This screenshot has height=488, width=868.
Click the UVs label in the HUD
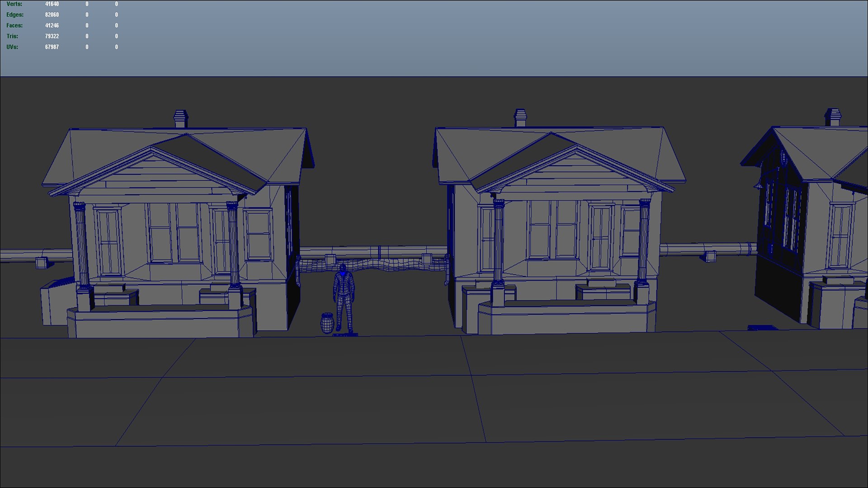tap(12, 47)
